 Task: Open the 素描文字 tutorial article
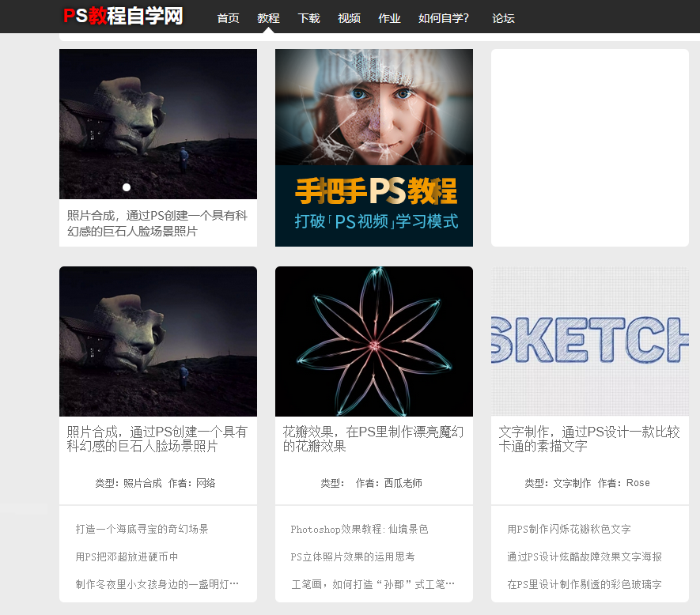point(589,436)
